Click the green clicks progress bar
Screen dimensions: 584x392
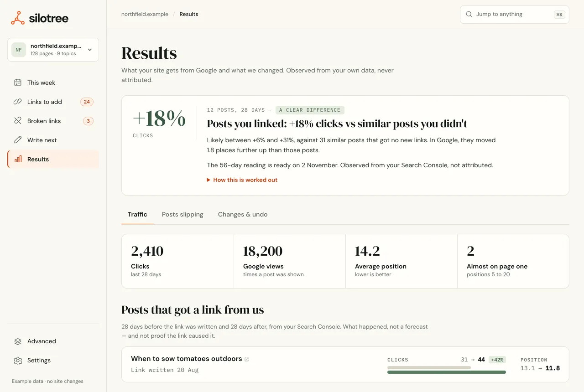[447, 372]
